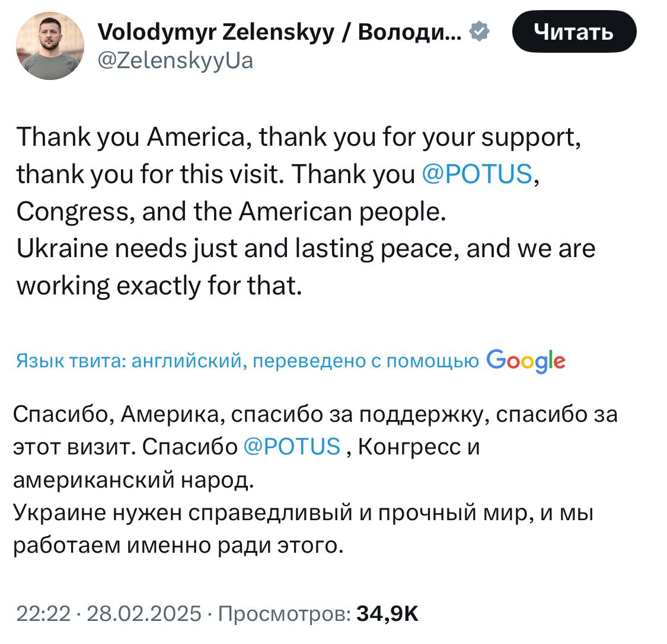Click the 22:22 post time
The image size is (667, 644).
click(43, 613)
